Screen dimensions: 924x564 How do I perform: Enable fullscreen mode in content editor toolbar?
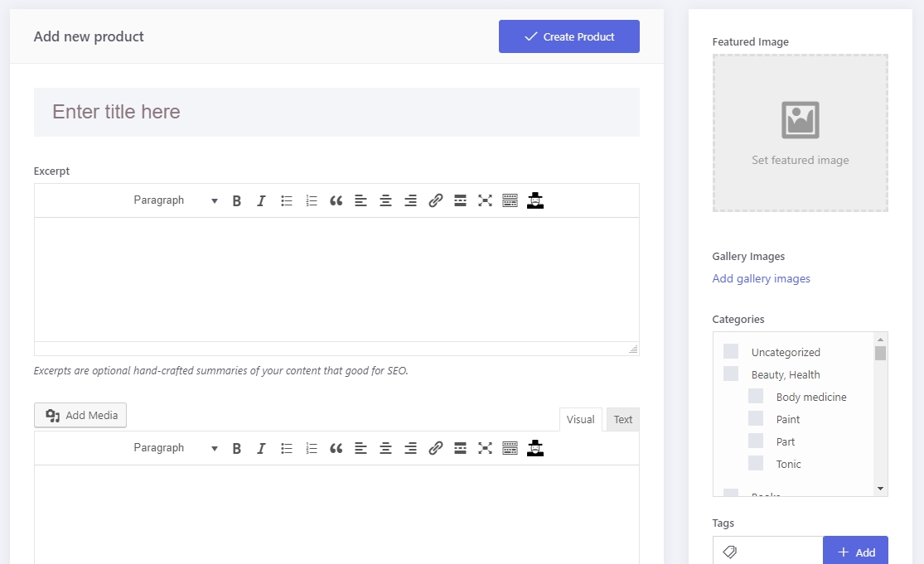[486, 448]
